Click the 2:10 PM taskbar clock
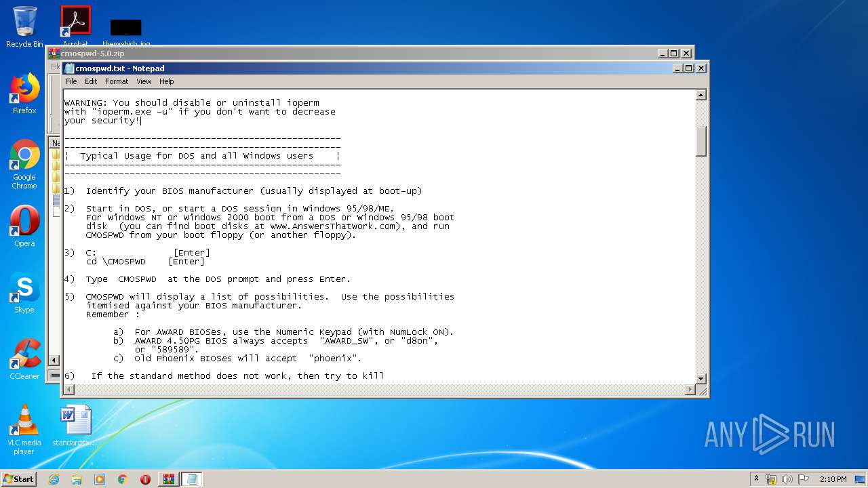868x488 pixels. coord(833,479)
